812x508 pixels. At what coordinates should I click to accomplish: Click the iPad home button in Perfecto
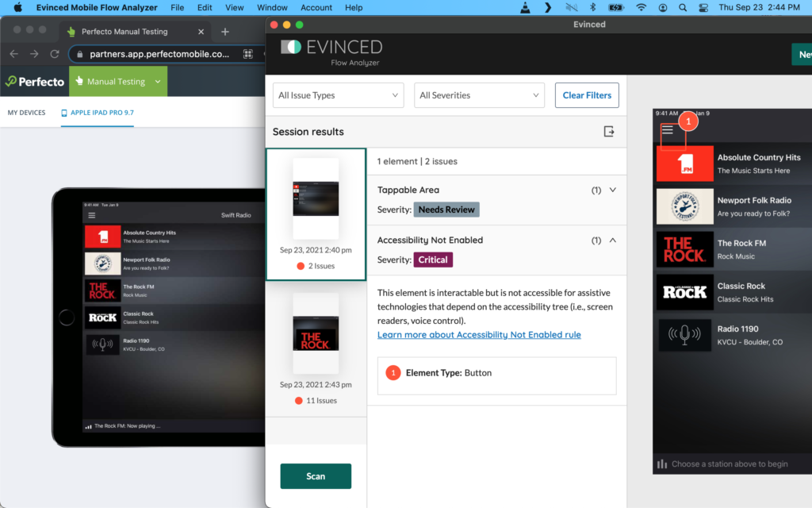tap(67, 317)
